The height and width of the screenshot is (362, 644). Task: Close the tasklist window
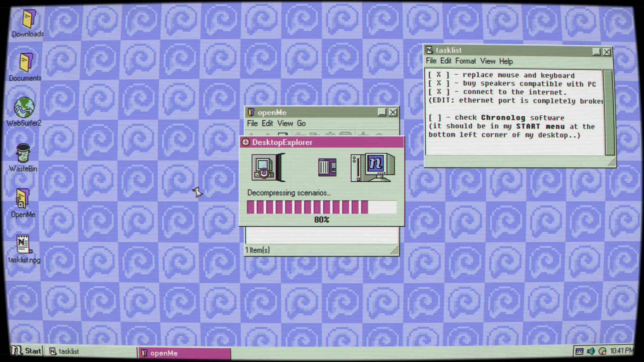tap(607, 52)
